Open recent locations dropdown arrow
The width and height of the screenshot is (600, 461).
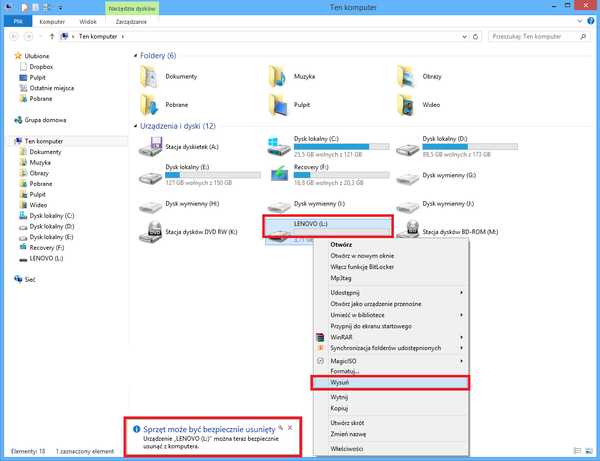pos(41,37)
